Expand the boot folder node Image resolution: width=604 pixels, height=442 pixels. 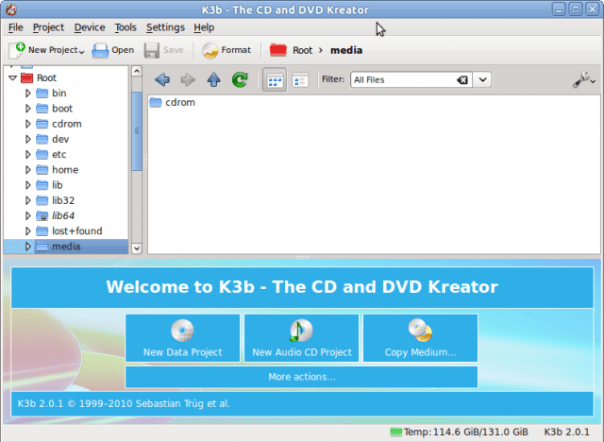click(28, 109)
